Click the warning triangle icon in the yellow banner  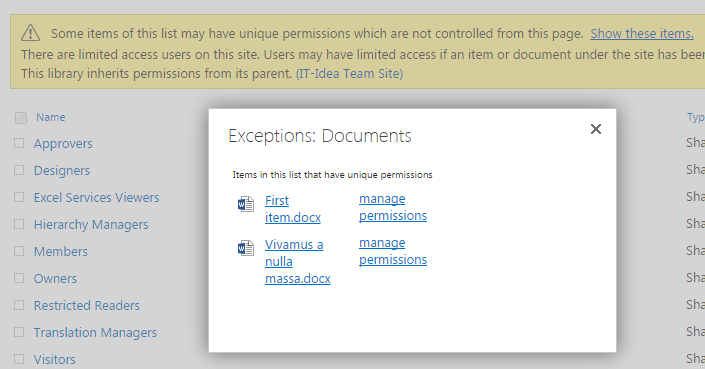(x=31, y=33)
